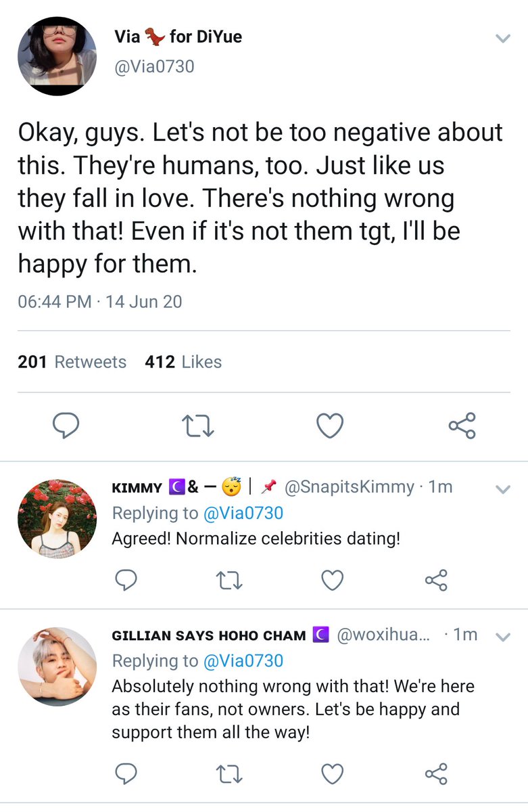This screenshot has width=528, height=812.
Task: Share the main tweet
Action: click(462, 426)
